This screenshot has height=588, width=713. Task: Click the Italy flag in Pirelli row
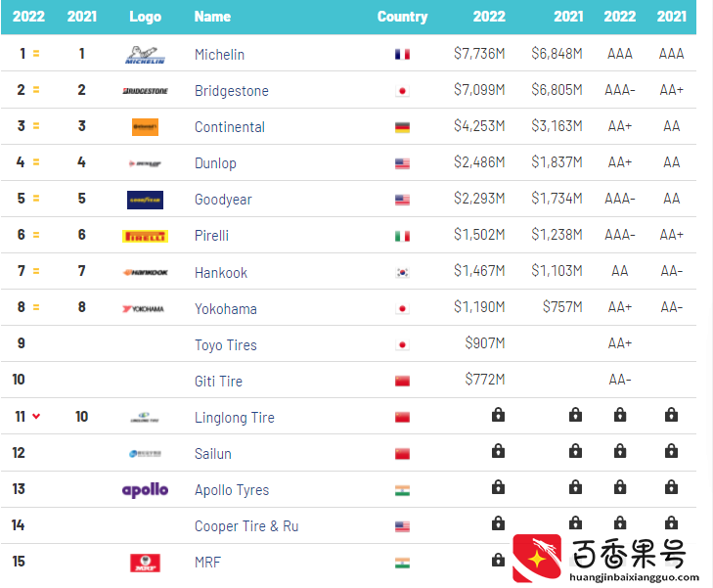point(402,236)
